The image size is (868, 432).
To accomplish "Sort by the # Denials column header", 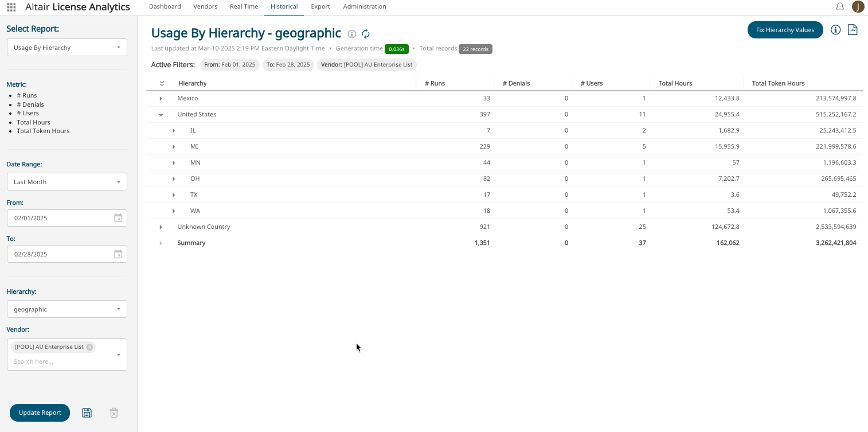I will click(516, 83).
